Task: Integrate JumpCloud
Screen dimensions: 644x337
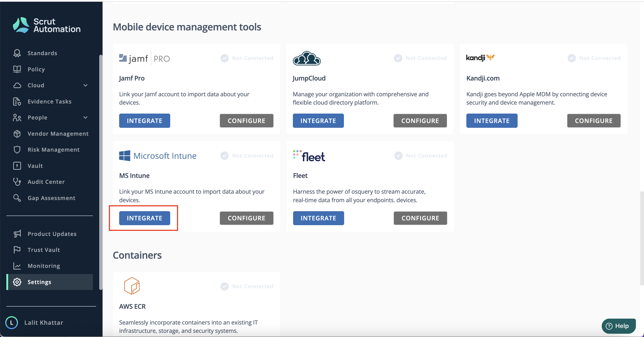Action: (318, 121)
